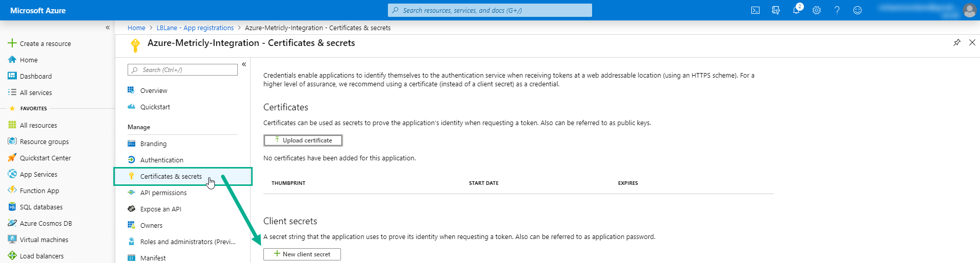980x263 pixels.
Task: Click Microsoft Azure logo text
Action: click(38, 10)
